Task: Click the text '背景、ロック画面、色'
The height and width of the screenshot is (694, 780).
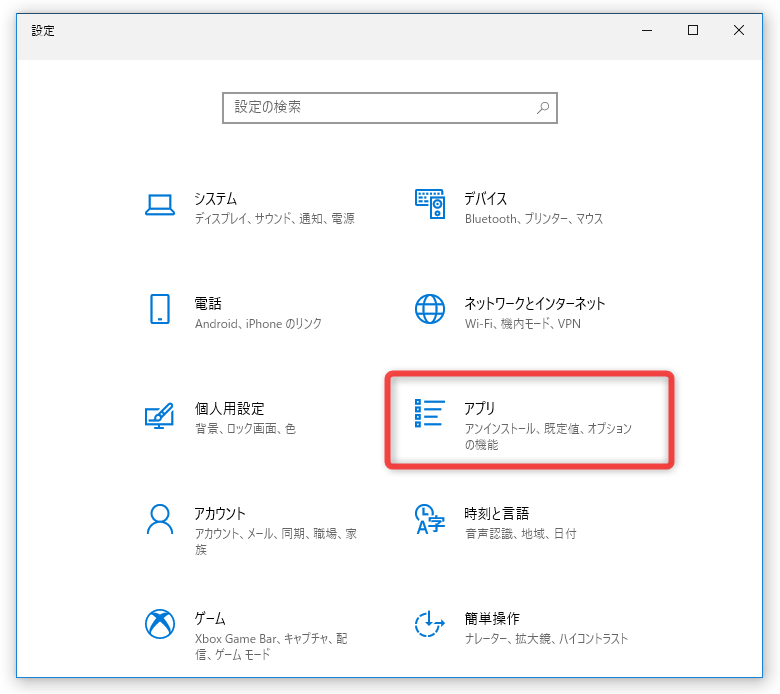Action: [245, 429]
